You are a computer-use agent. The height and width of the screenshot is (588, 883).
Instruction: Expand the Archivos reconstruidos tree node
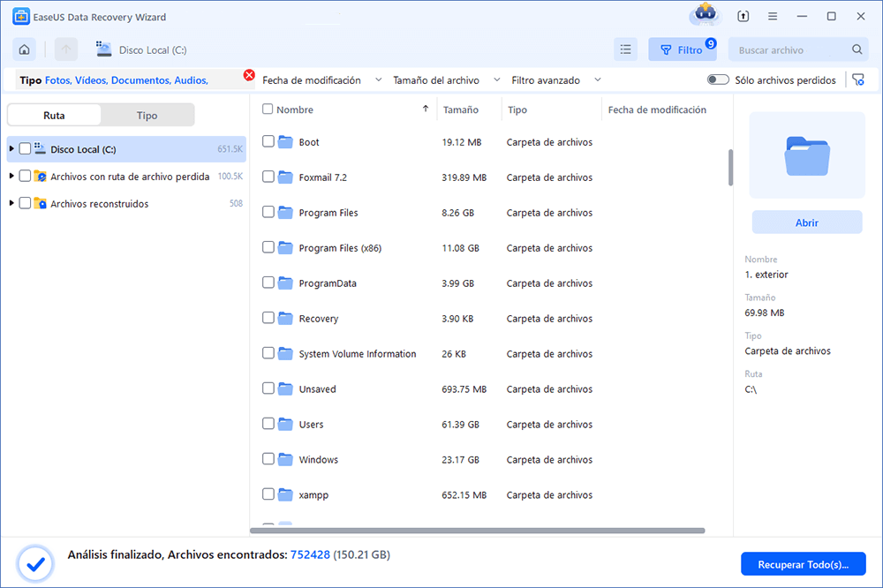pyautogui.click(x=11, y=203)
